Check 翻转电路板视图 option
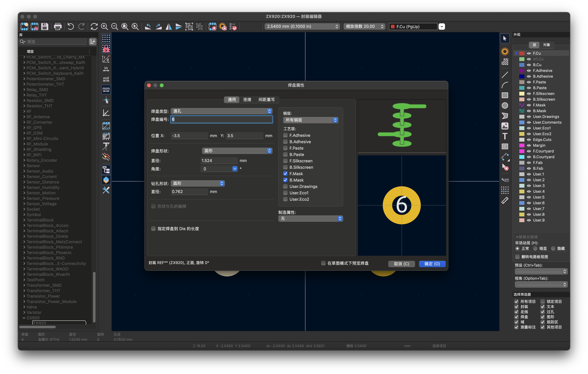This screenshot has height=374, width=588. click(x=517, y=257)
